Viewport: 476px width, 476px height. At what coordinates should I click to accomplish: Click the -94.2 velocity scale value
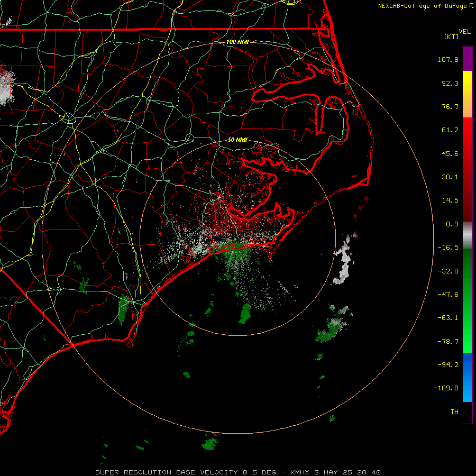(448, 364)
